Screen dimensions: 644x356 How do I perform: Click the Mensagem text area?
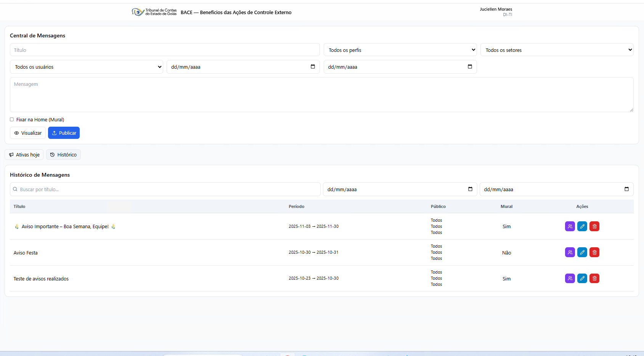click(x=321, y=95)
